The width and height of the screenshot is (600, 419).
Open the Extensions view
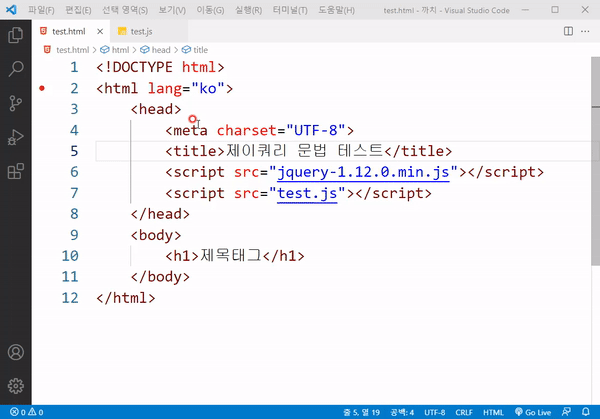point(16,171)
